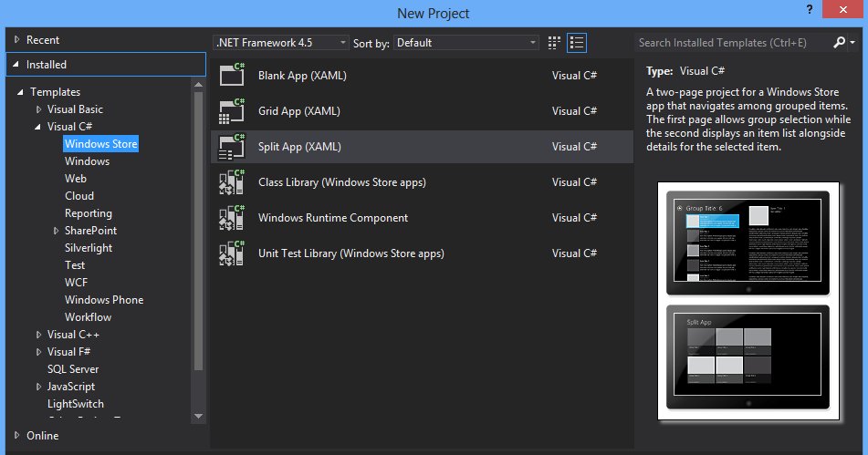Select the Windows category under Visual C#

[87, 160]
